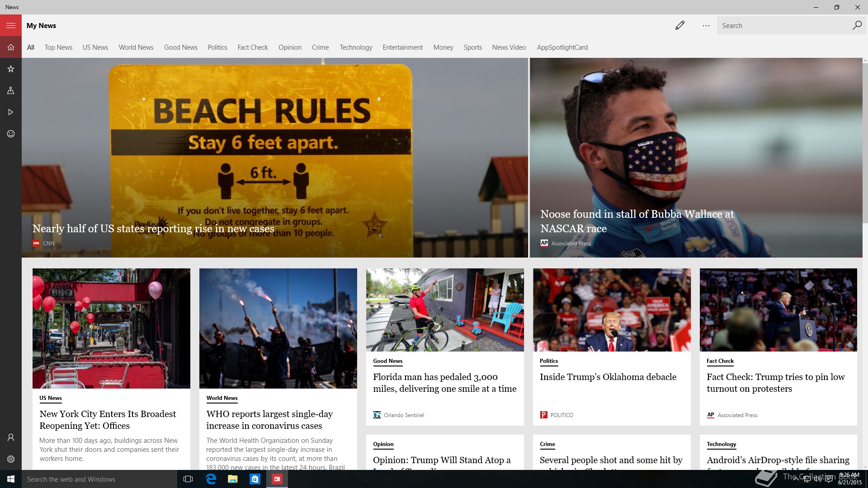Image resolution: width=868 pixels, height=488 pixels.
Task: Open File Explorer from taskbar
Action: click(x=233, y=479)
